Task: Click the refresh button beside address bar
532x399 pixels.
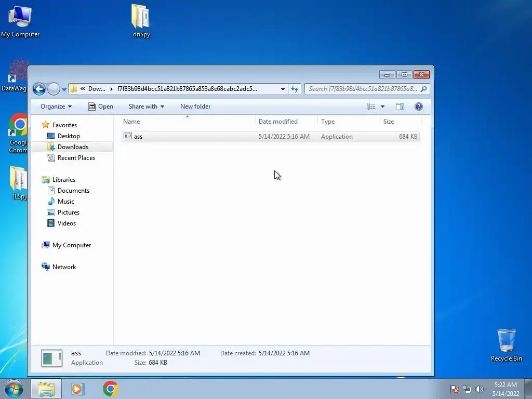Action: tap(295, 89)
